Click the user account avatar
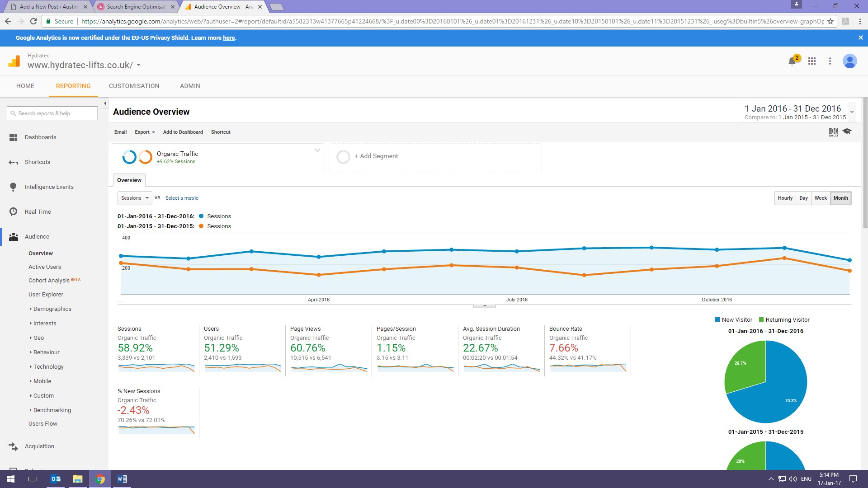The image size is (868, 488). click(x=850, y=61)
